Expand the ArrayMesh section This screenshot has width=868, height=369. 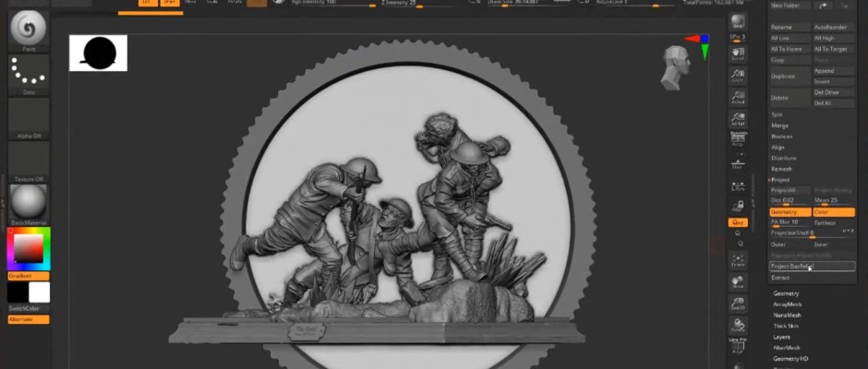pos(787,304)
